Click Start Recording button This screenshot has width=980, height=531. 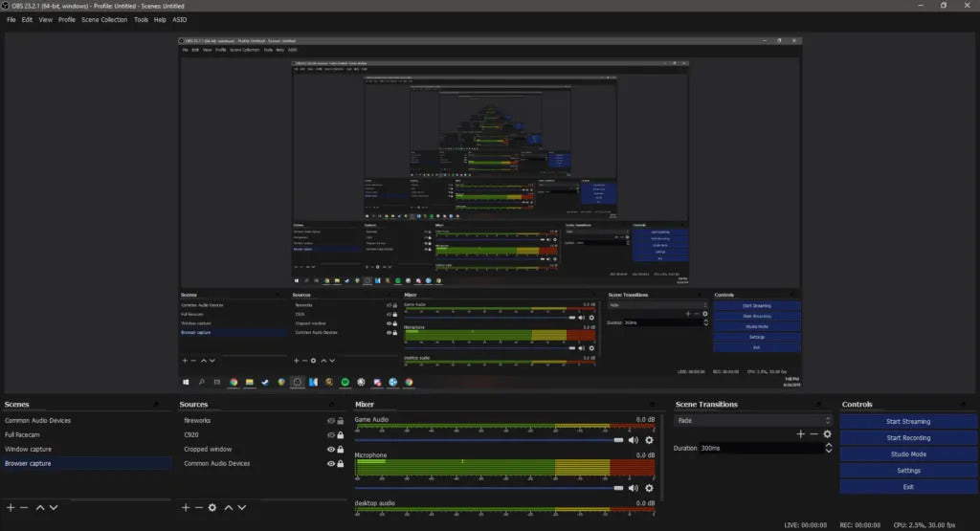(908, 438)
